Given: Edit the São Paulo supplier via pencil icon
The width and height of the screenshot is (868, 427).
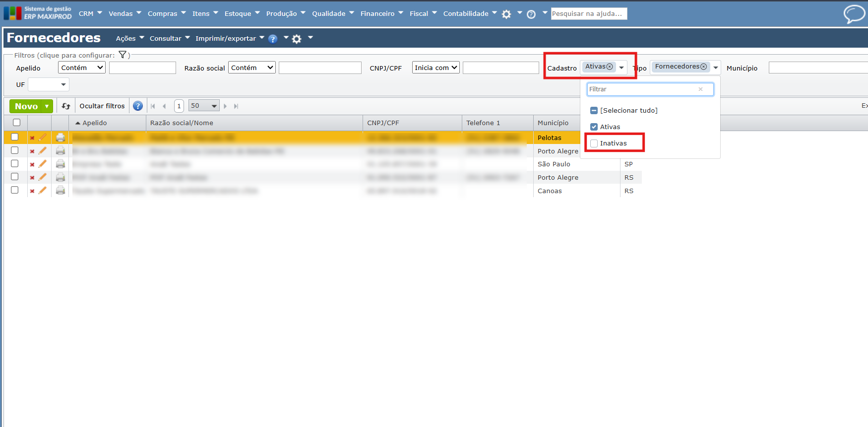Looking at the screenshot, I should tap(43, 164).
